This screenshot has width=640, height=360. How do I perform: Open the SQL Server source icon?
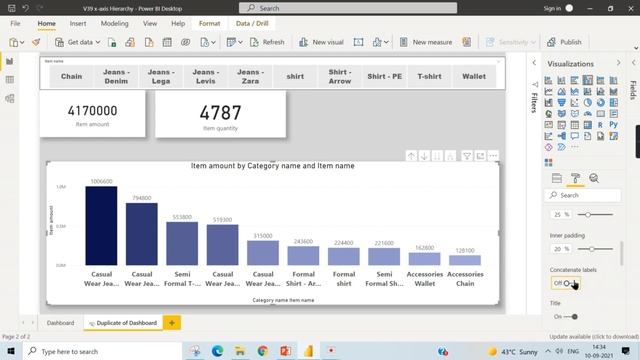[149, 42]
